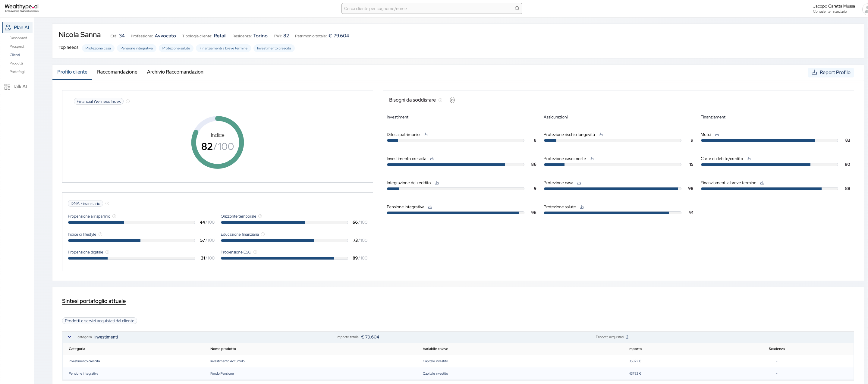Click download icon beside Protezione caso morte
Screen dimensions: 868x384
pos(592,159)
